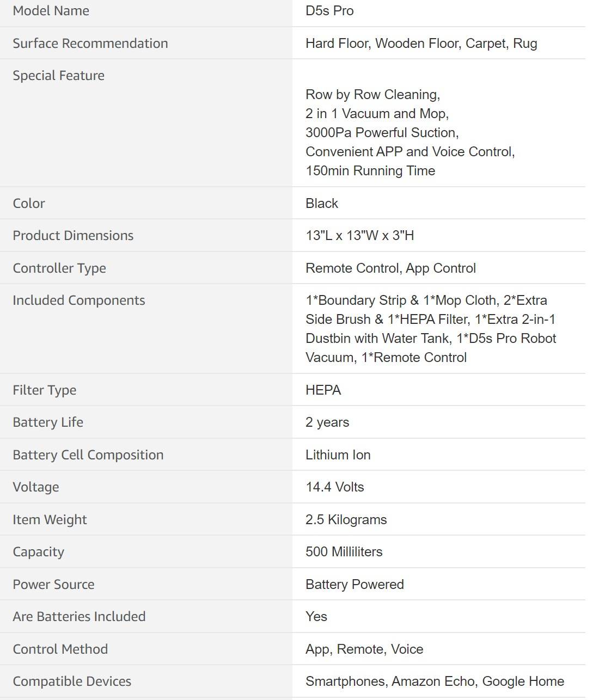Click the Surface Recommendation label
Viewport: 599px width, 700px height.
pyautogui.click(x=90, y=44)
